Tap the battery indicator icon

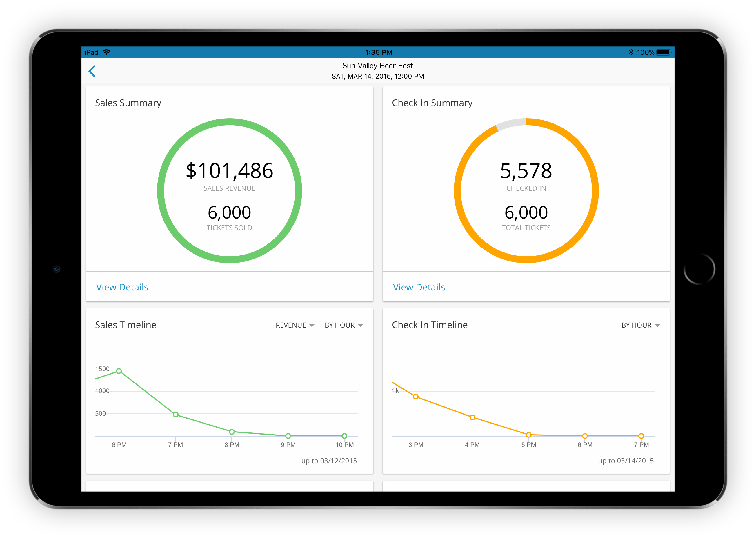pyautogui.click(x=664, y=52)
